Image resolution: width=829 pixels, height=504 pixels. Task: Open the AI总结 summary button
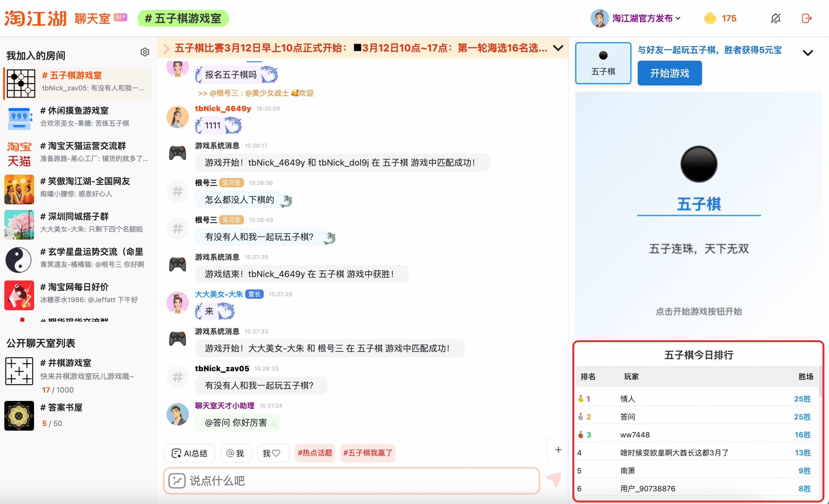pyautogui.click(x=189, y=453)
